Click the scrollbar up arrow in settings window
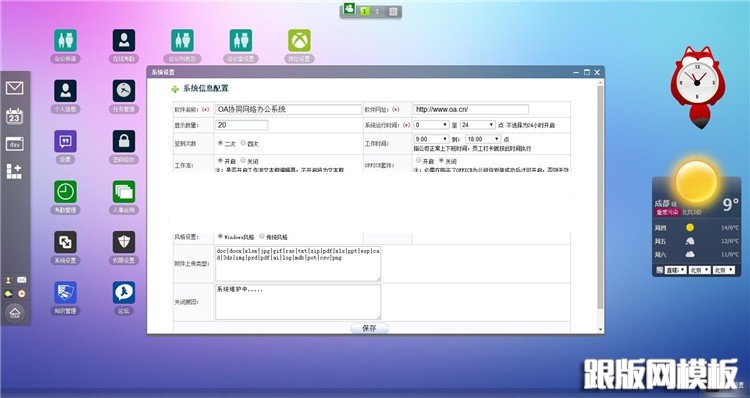Screen dimensions: 750x398 pyautogui.click(x=601, y=82)
